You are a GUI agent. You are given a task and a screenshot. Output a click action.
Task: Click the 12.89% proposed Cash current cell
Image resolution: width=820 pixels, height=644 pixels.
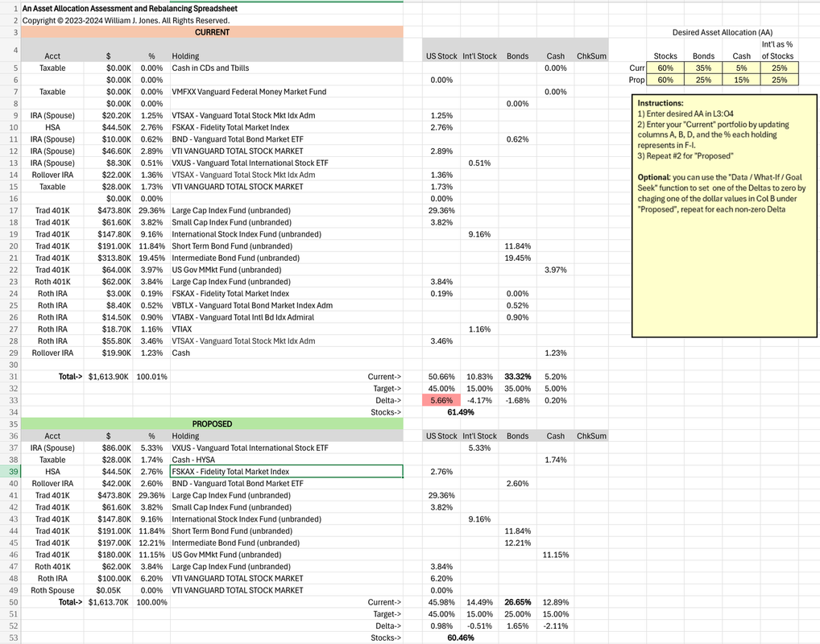coord(555,602)
